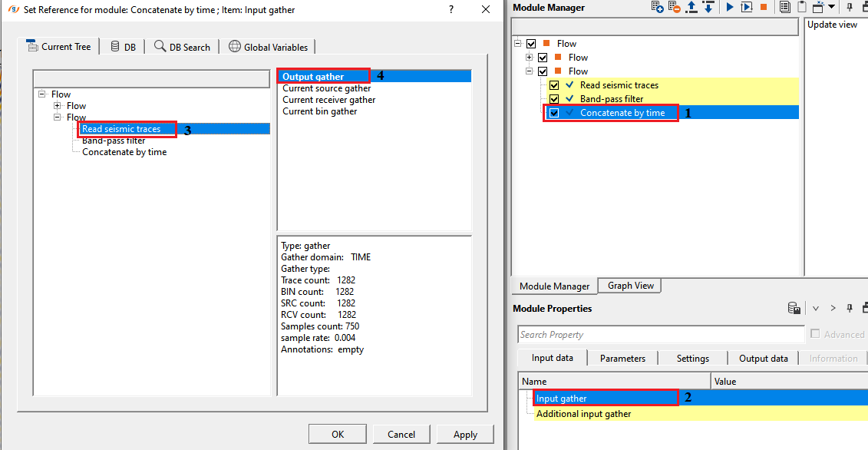Screen dimensions: 868x450
Task: Click the help question mark in dialog title
Action: point(451,9)
